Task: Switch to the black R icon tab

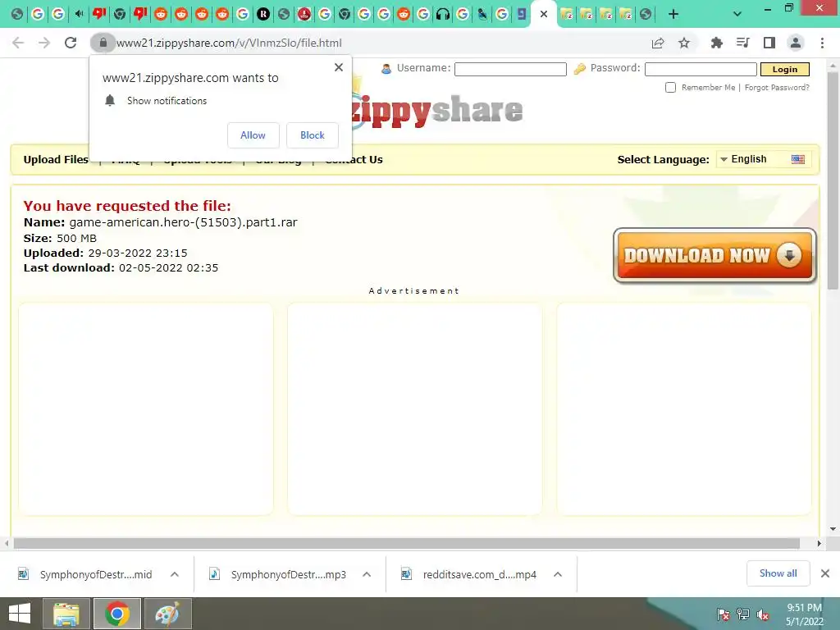Action: pyautogui.click(x=263, y=15)
